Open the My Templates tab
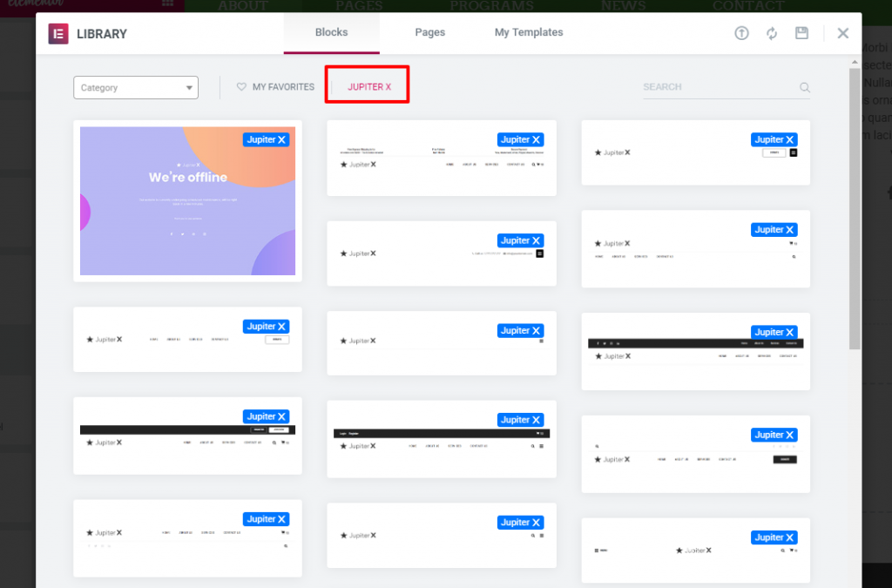Image resolution: width=892 pixels, height=588 pixels. point(529,32)
